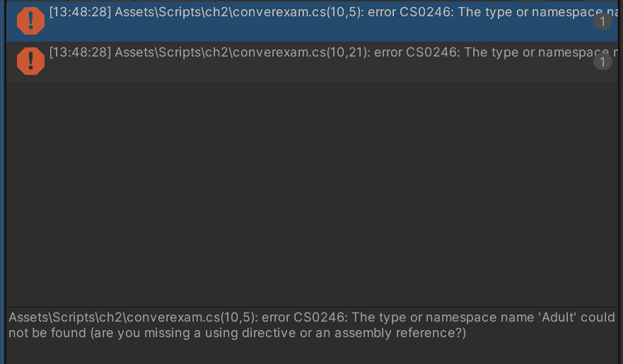Click the [13:48:28] timestamp of the second error
This screenshot has height=364, width=623.
[80, 52]
